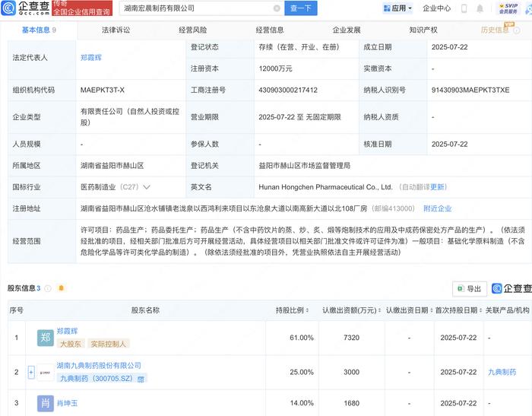Open notifications bell in the header
This screenshot has height=416, width=532.
point(480,8)
